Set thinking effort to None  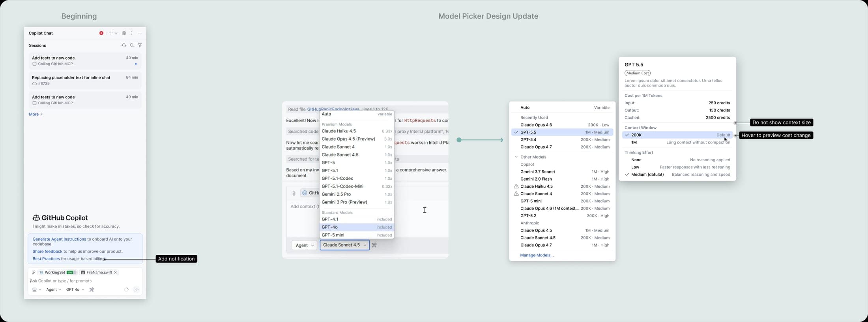[x=677, y=160]
